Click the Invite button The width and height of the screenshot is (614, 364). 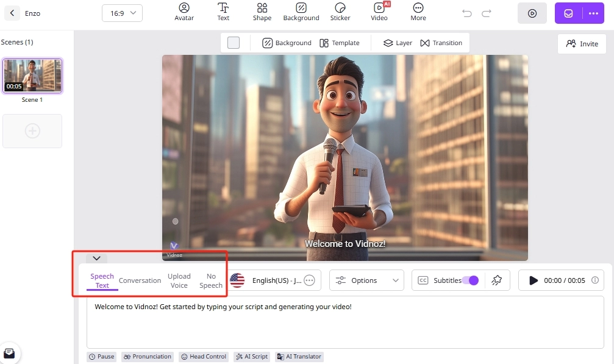click(581, 43)
